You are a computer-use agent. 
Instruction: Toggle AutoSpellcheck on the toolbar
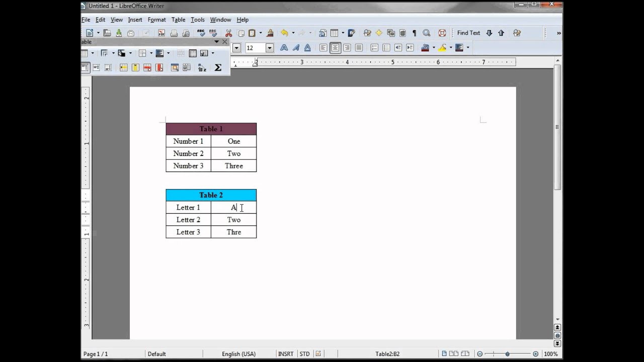tap(213, 33)
